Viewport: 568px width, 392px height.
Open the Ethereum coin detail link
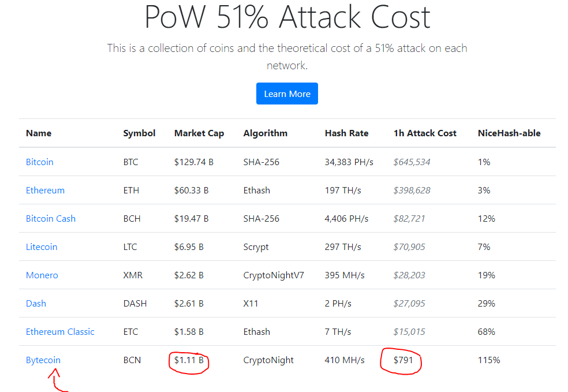coord(45,190)
